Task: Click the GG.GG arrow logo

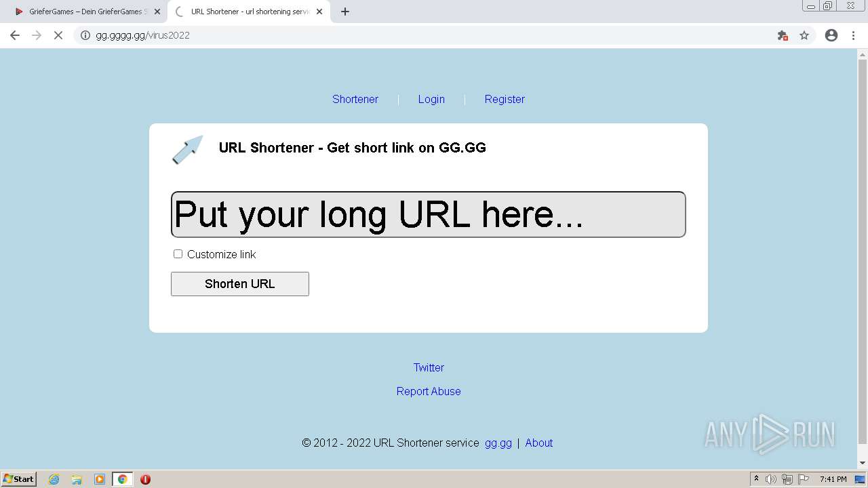Action: tap(188, 149)
